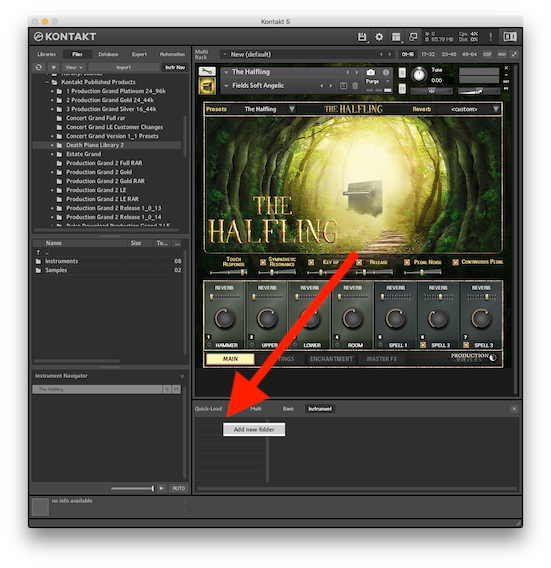
Task: Toggle the Instr Nav button
Action: (x=175, y=67)
